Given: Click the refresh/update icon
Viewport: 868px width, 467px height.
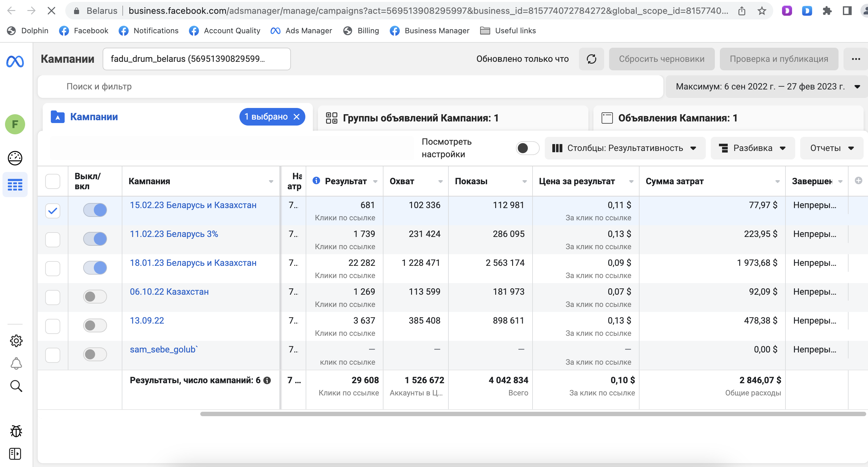Looking at the screenshot, I should tap(591, 59).
